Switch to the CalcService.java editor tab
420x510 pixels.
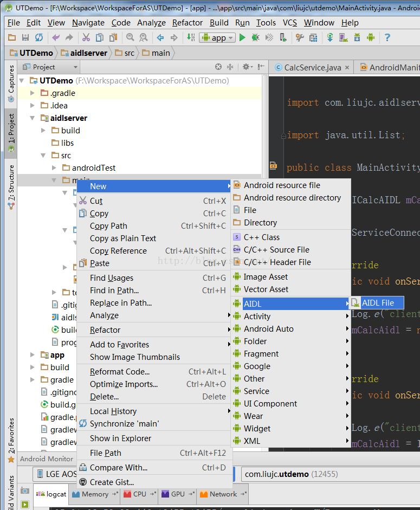tap(312, 67)
